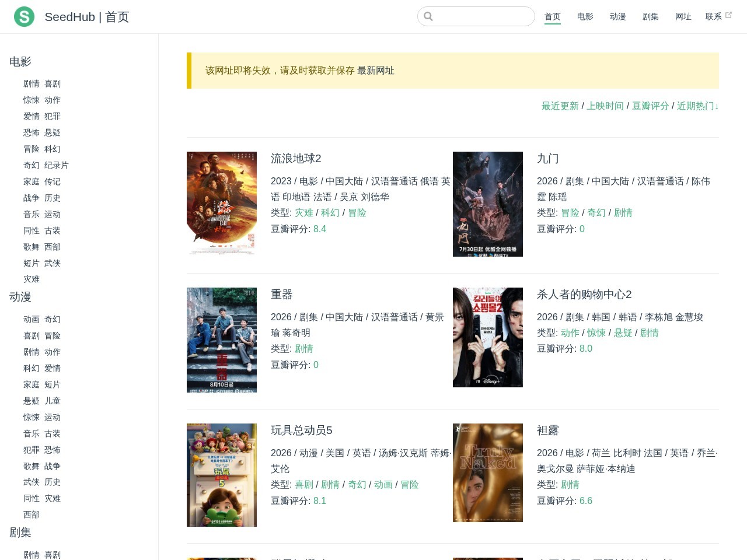This screenshot has width=747, height=560.
Task: Open the 流浪地球2 poster thumbnail
Action: pyautogui.click(x=222, y=204)
